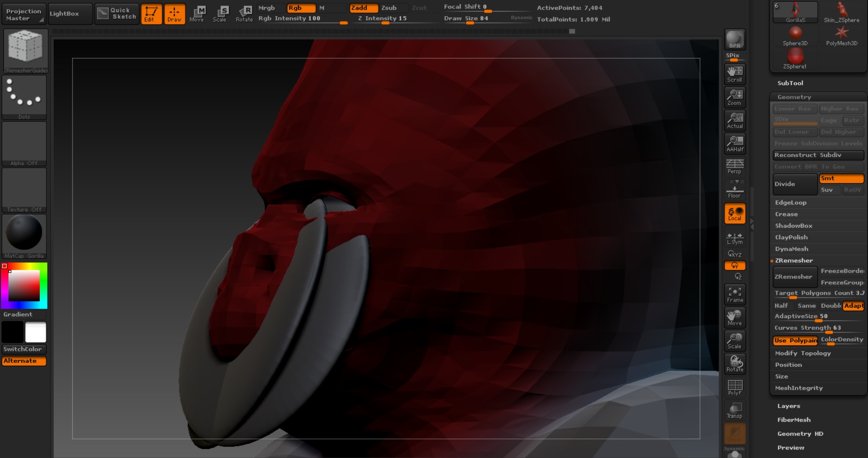The image size is (868, 458).
Task: Toggle L.Sym local symmetry
Action: coord(735,239)
